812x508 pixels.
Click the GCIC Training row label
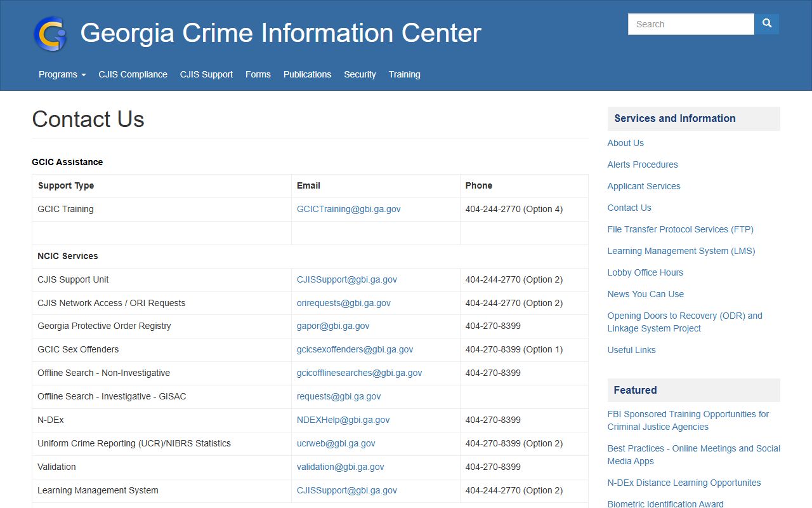click(65, 209)
